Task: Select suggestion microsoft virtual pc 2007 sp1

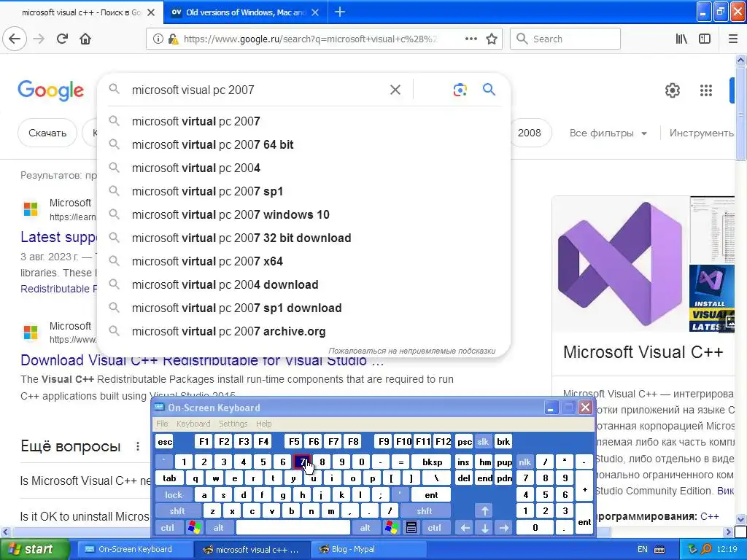Action: (x=304, y=191)
